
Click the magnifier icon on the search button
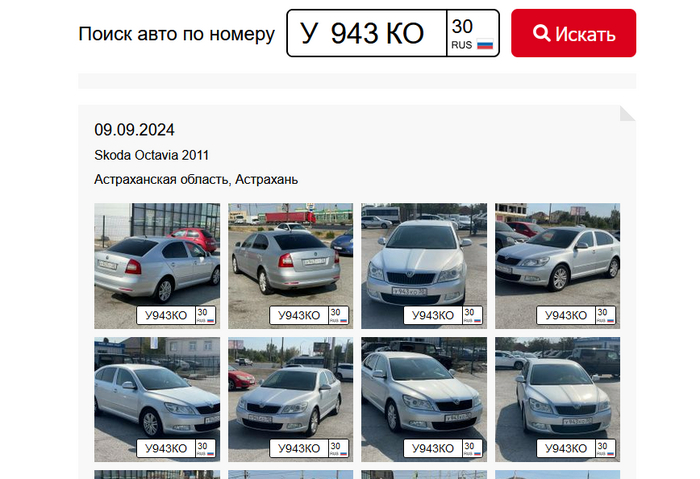(x=541, y=33)
